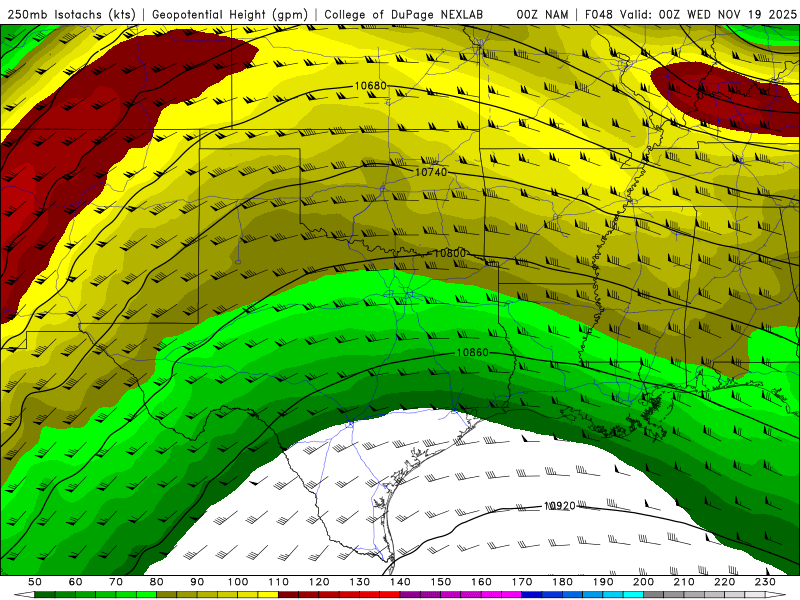Select the 140 value on the color scale
Screen dimensions: 800x600
[x=400, y=582]
